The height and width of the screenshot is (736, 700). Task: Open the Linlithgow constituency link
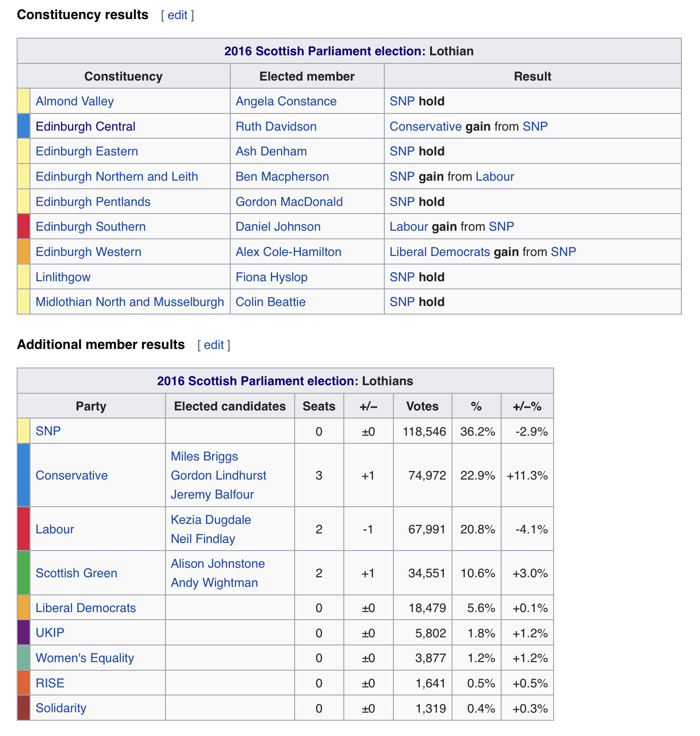click(63, 277)
